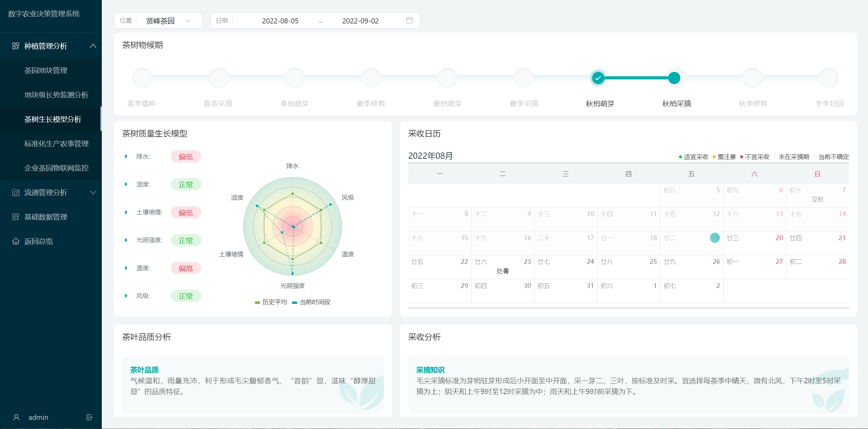
Task: Click the calendar icon in the date range field
Action: 409,20
